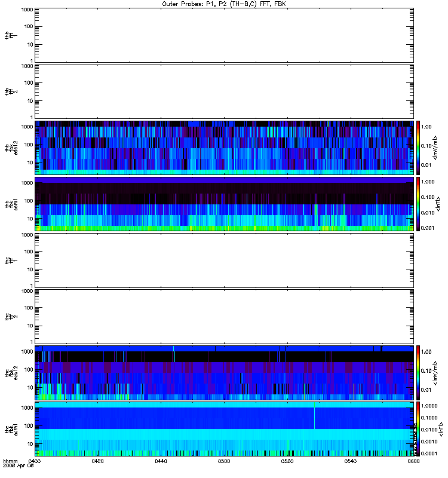The height and width of the screenshot is (478, 448).
Task: Click the 'thb fbk scm1' y-axis panel label
Action: pyautogui.click(x=11, y=204)
